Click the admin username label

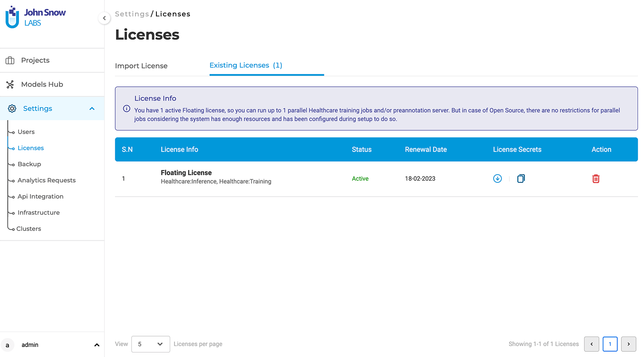pyautogui.click(x=30, y=345)
